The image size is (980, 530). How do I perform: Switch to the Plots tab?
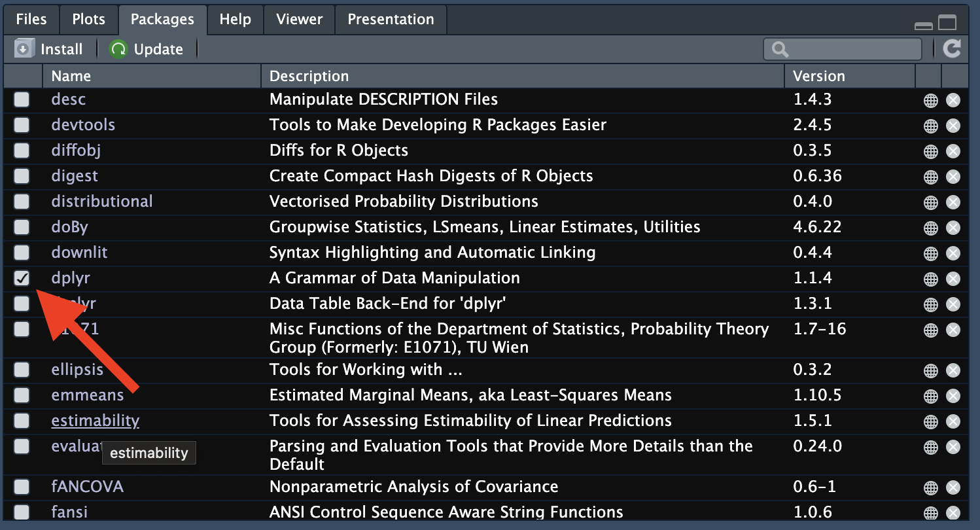[x=88, y=19]
